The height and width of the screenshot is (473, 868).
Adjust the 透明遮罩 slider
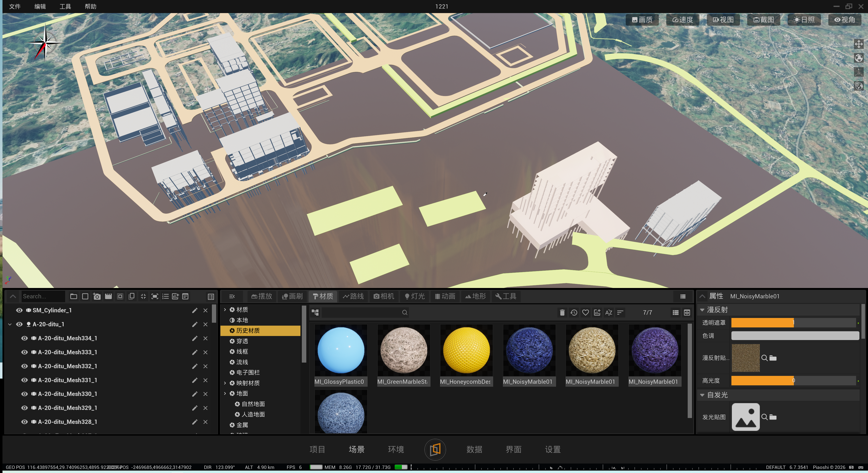pyautogui.click(x=794, y=323)
